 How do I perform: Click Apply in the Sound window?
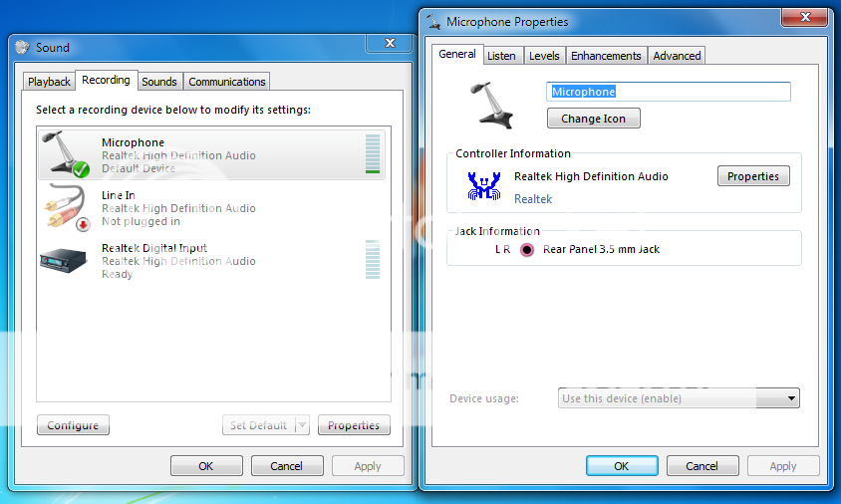pyautogui.click(x=368, y=466)
